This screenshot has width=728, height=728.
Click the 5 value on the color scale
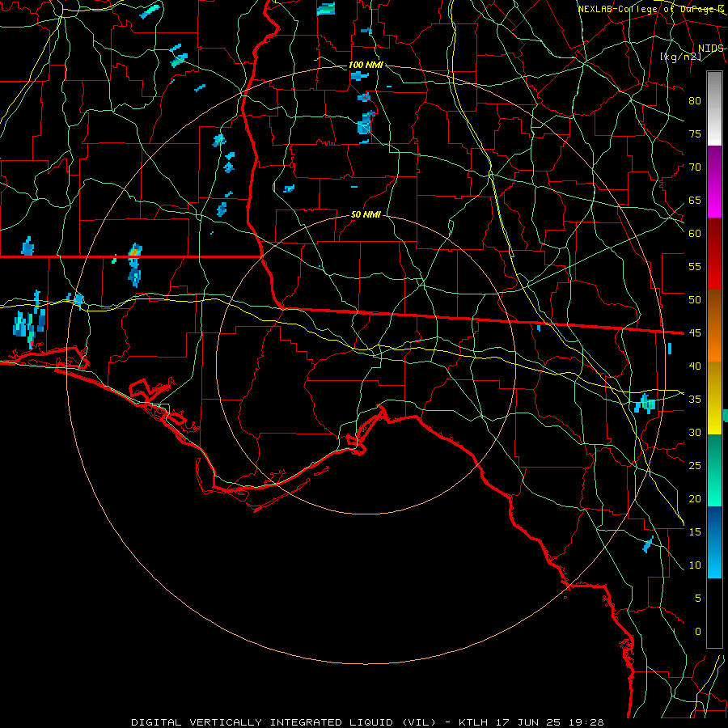click(x=697, y=598)
